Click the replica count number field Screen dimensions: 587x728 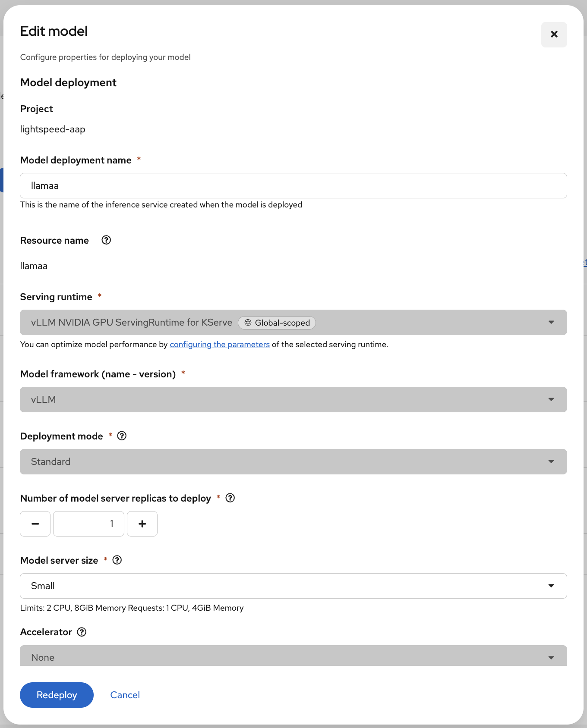[88, 524]
